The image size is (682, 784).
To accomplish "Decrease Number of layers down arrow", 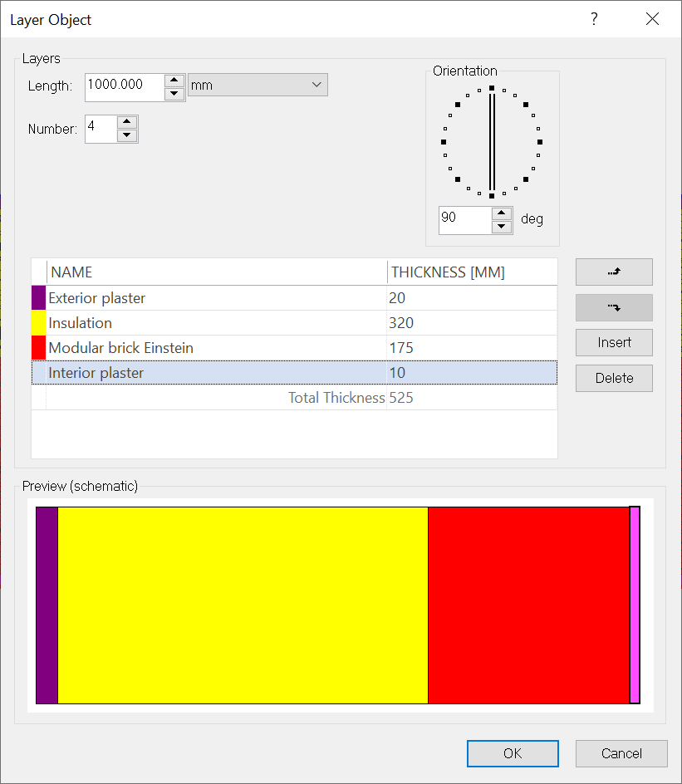I will (127, 135).
